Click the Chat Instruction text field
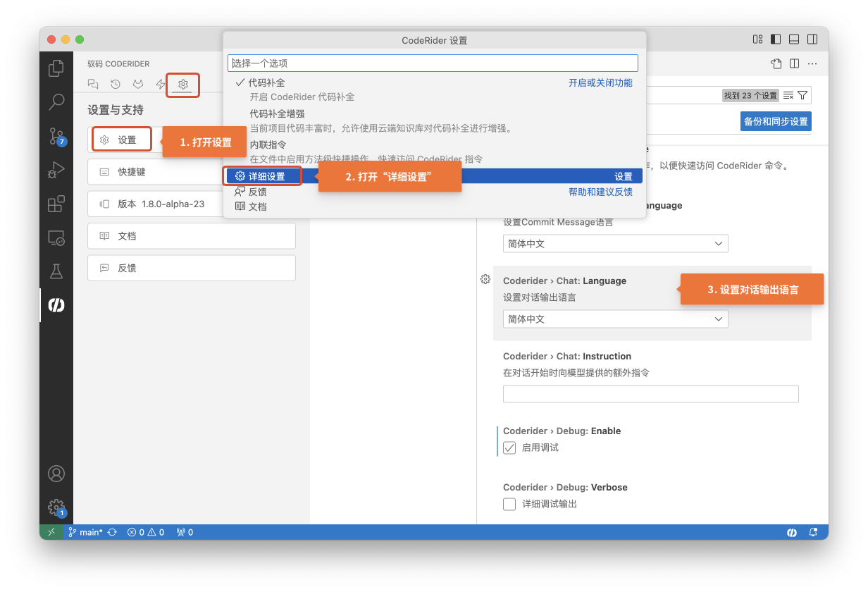Viewport: 868px width, 592px height. pos(650,394)
